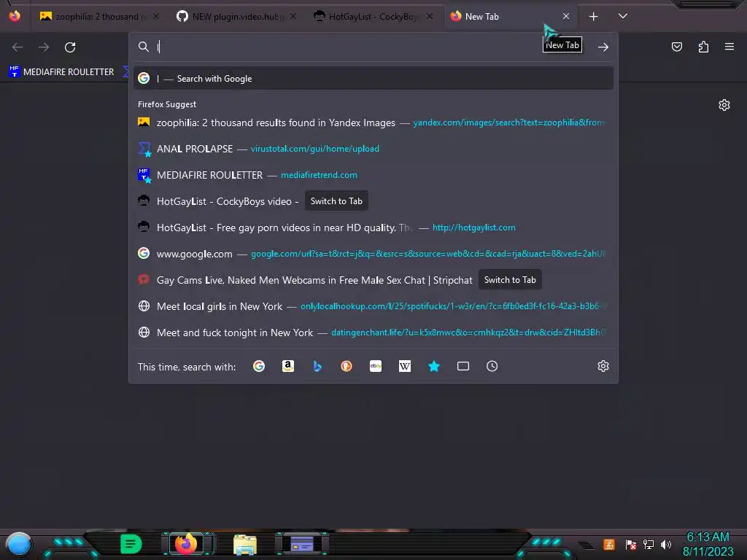The width and height of the screenshot is (747, 560).
Task: Open the purple window app on the taskbar
Action: 302,544
